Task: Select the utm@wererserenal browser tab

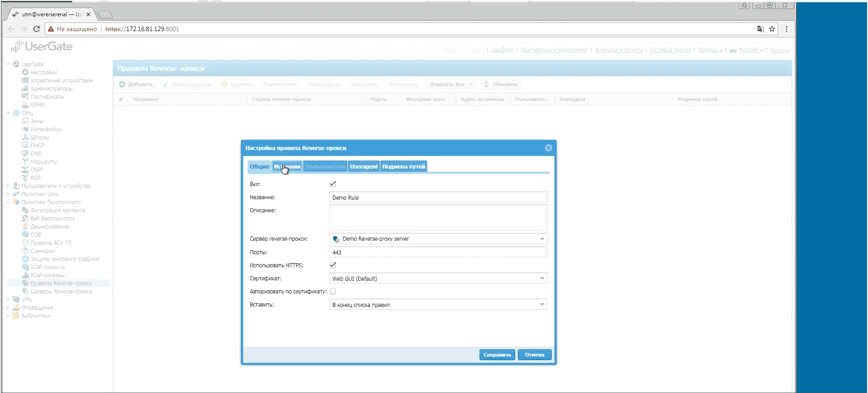Action: tap(51, 14)
